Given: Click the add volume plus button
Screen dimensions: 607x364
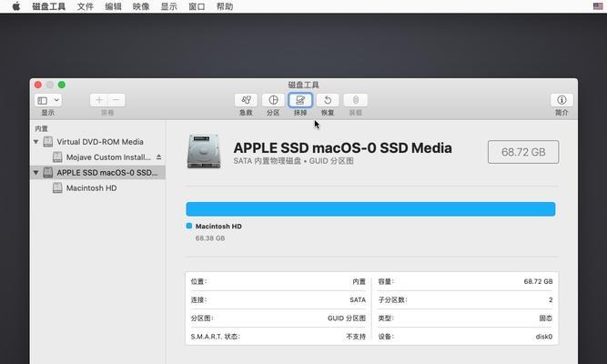Looking at the screenshot, I should pyautogui.click(x=98, y=100).
